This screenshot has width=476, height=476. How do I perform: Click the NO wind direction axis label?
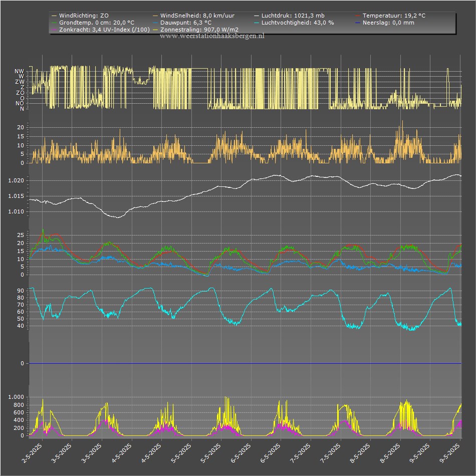(x=20, y=103)
